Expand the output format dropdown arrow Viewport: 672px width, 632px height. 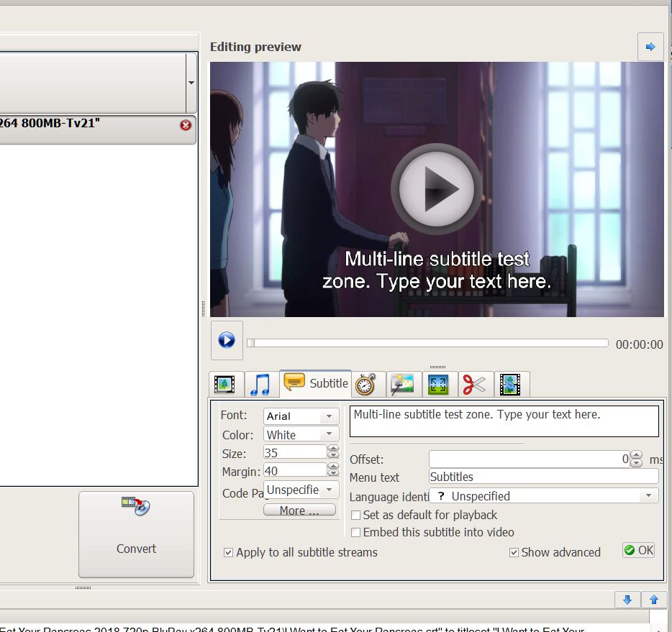pos(191,83)
